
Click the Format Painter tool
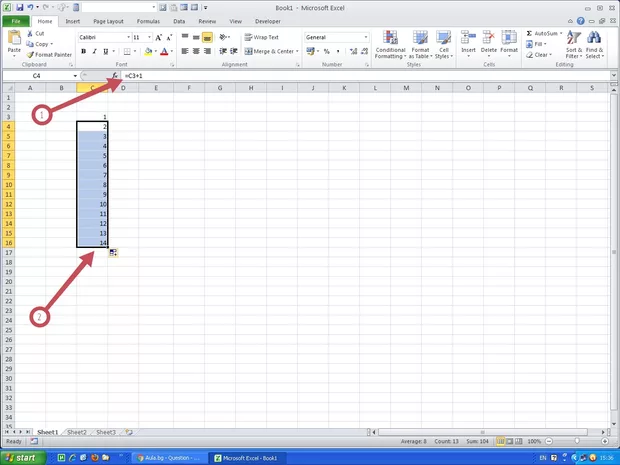(x=51, y=55)
